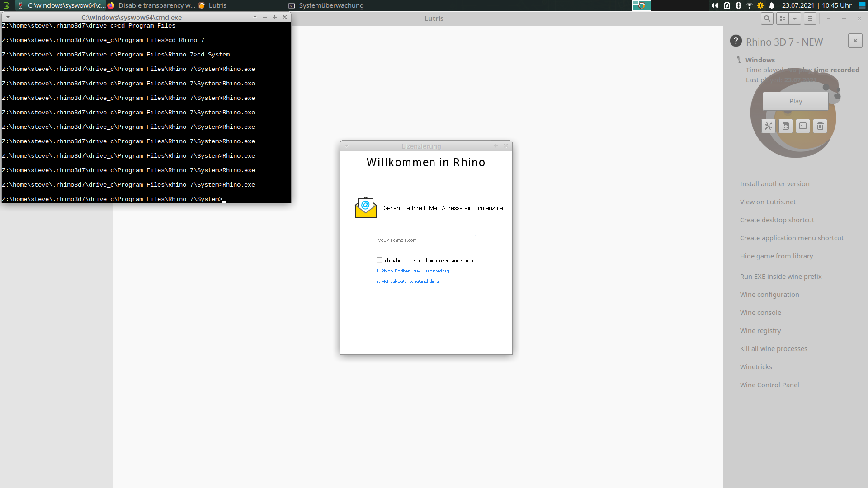Switch to 'Disable transparency' Firefox taskbar entry
Image resolution: width=868 pixels, height=488 pixels.
[151, 5]
